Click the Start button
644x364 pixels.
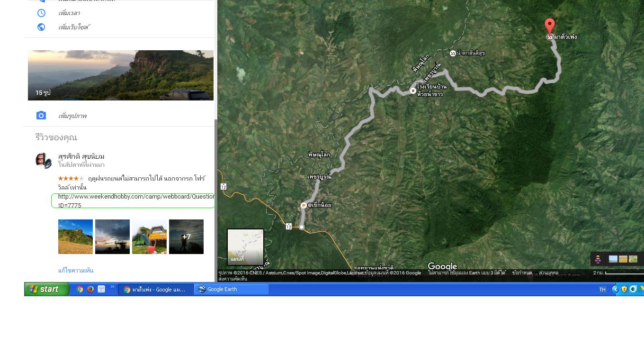point(47,289)
